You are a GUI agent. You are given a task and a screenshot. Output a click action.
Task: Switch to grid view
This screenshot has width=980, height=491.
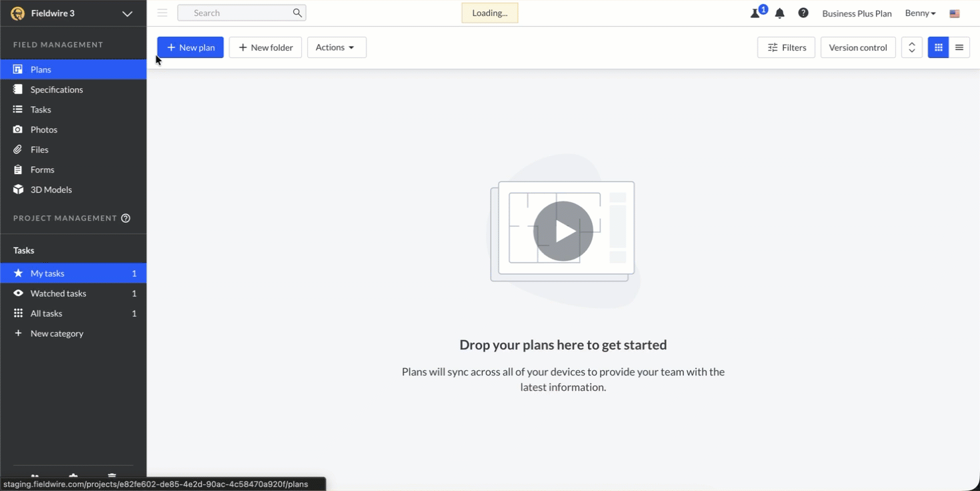click(938, 47)
